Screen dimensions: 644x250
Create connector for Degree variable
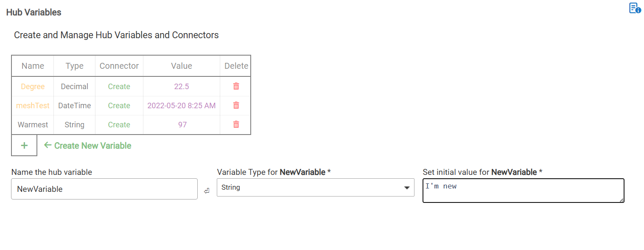[119, 87]
